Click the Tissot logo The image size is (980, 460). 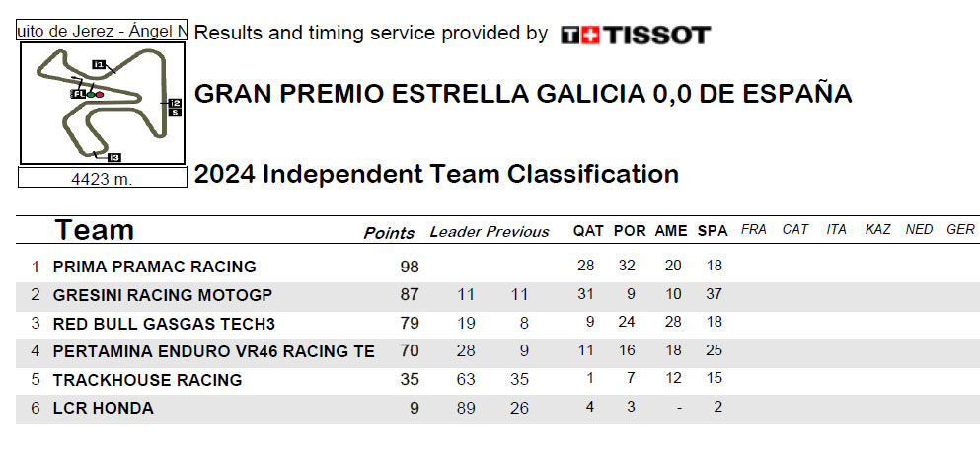point(636,35)
